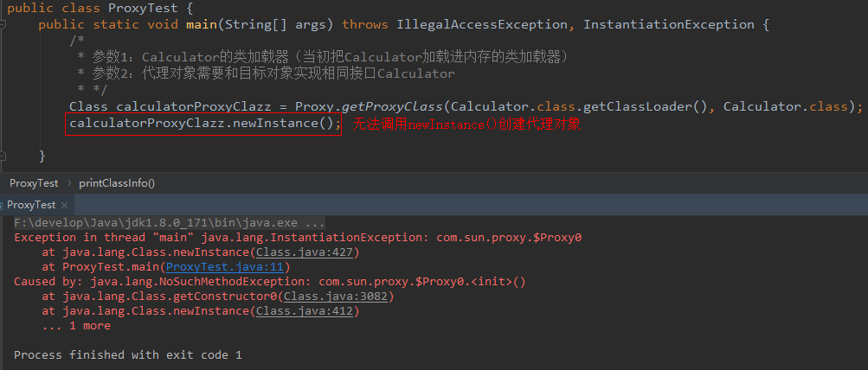Screen dimensions: 868x370
Task: Collapse the main method fold marker in gutter
Action: coord(3,25)
